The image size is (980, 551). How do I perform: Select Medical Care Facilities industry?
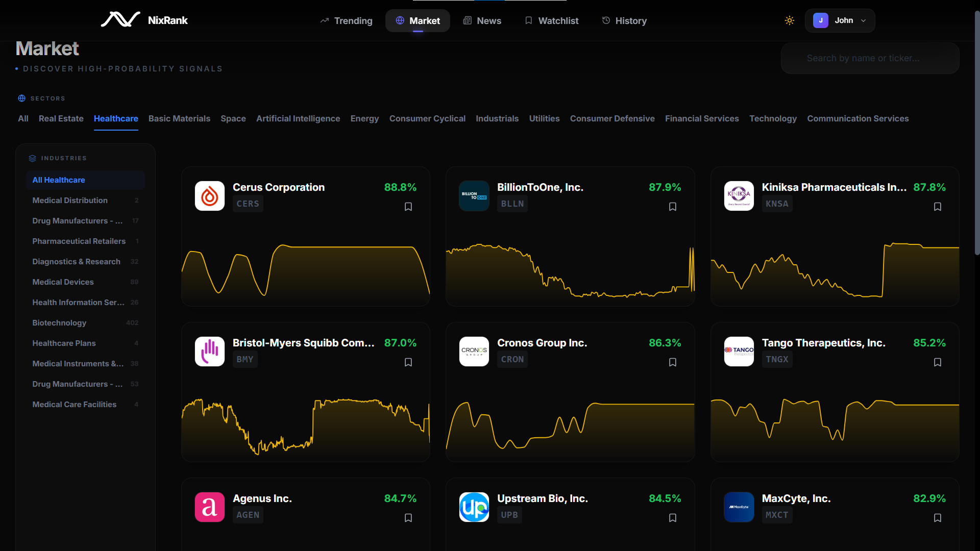pos(85,405)
